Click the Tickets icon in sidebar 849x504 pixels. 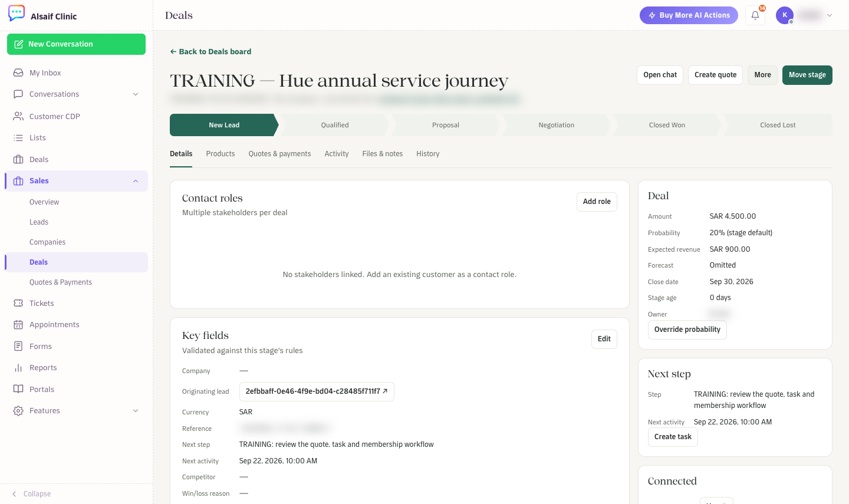tap(18, 303)
